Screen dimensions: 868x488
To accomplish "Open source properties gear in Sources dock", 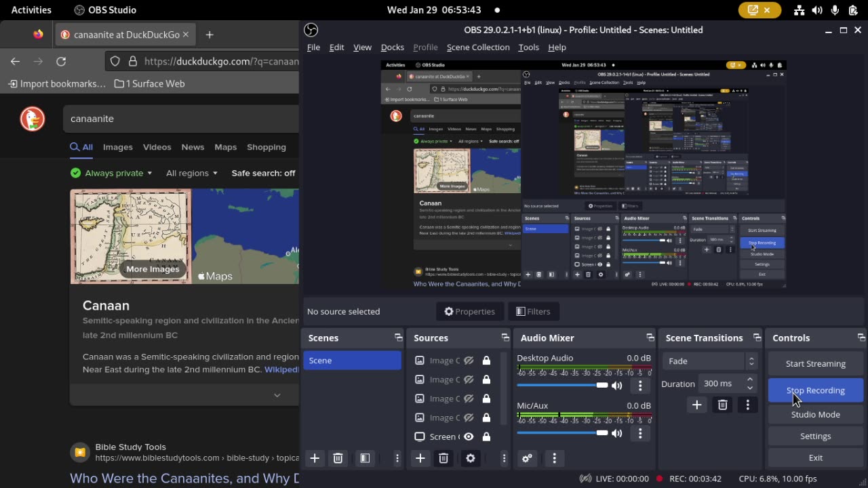I will (x=471, y=458).
